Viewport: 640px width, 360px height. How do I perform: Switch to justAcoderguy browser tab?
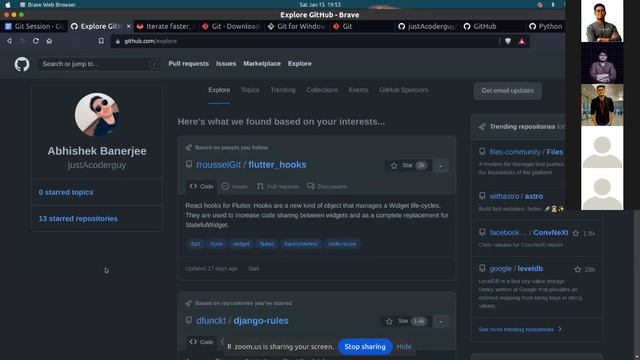pos(427,26)
